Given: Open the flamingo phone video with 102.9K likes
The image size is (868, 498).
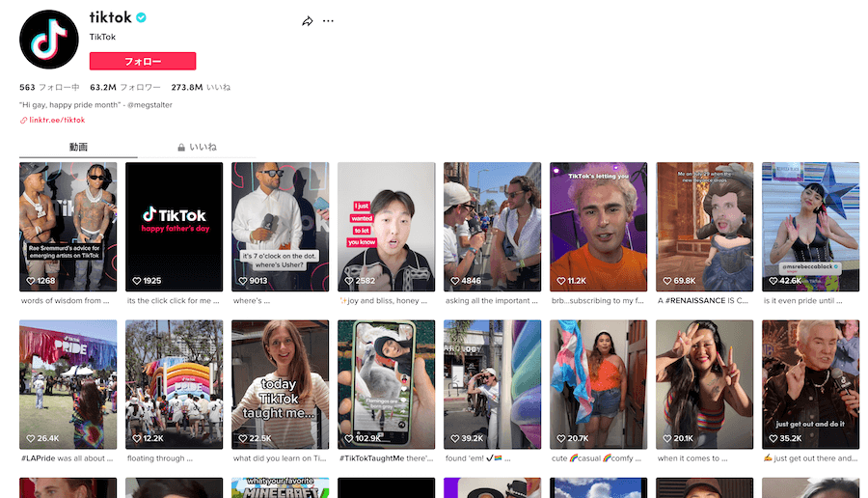Looking at the screenshot, I should [387, 384].
